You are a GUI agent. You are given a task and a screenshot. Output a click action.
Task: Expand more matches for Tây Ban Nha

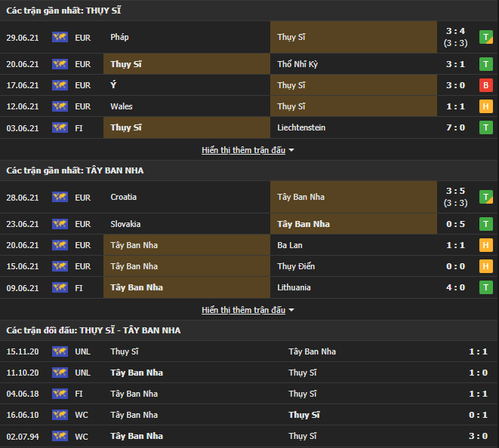(x=243, y=310)
